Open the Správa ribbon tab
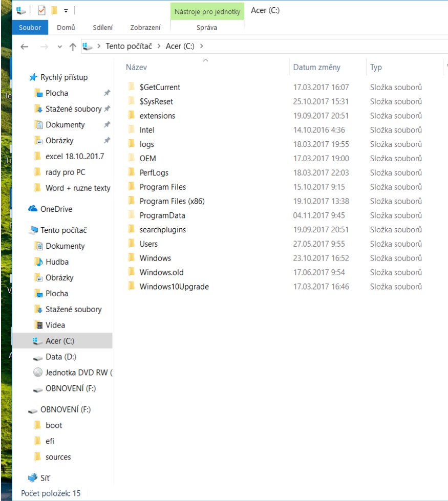The width and height of the screenshot is (448, 501). pyautogui.click(x=207, y=28)
